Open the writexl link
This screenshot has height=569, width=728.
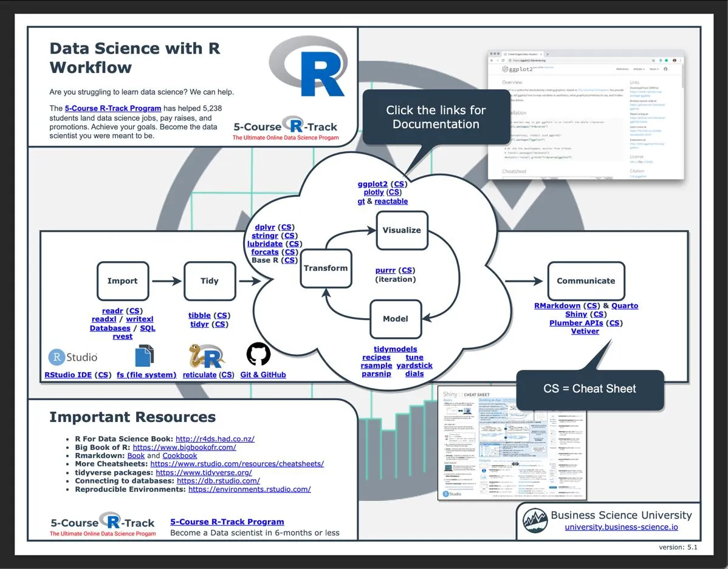coord(139,319)
